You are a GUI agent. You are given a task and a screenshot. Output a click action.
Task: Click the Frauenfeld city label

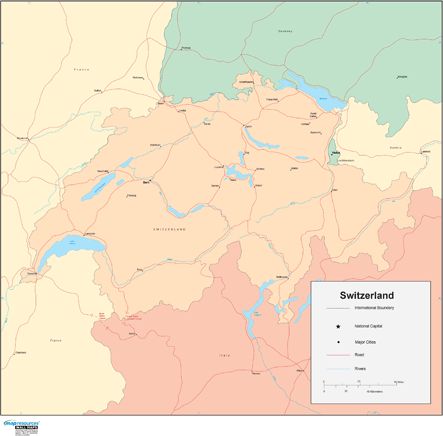(x=272, y=99)
